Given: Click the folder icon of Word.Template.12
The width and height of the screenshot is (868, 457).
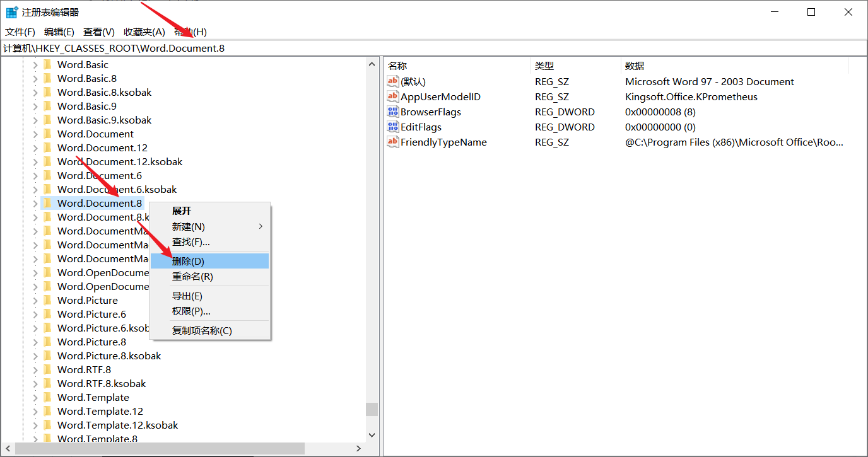Looking at the screenshot, I should [x=47, y=411].
